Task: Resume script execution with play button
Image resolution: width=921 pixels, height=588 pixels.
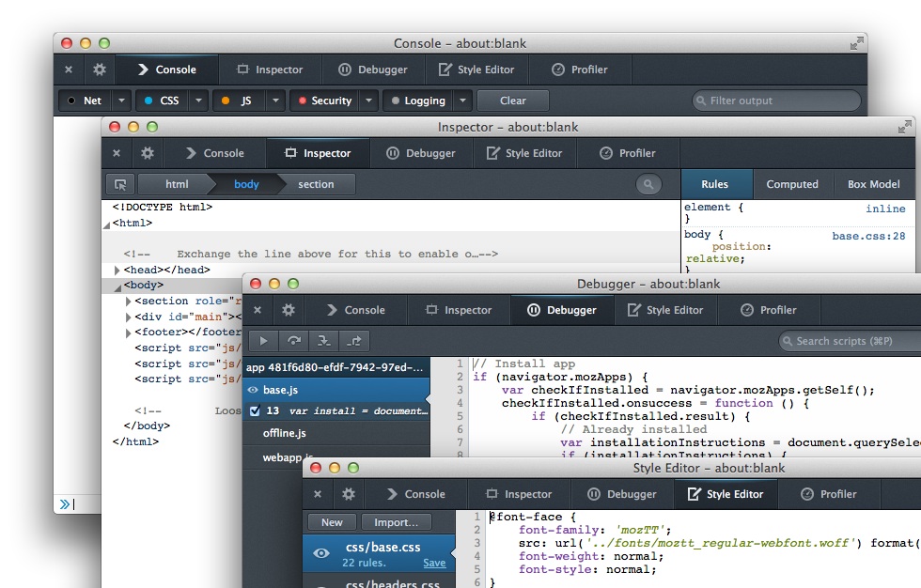Action: [263, 341]
